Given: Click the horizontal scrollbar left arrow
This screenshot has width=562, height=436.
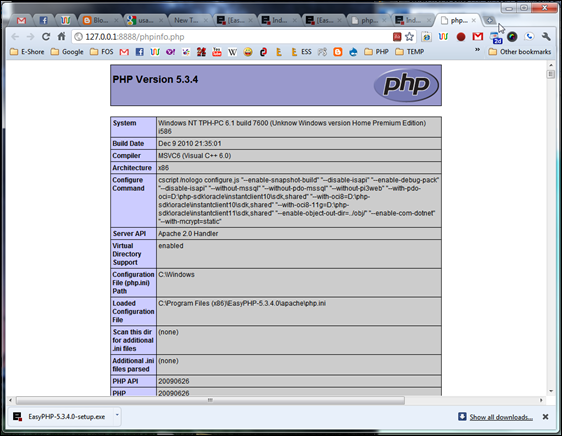Looking at the screenshot, I should tap(10, 400).
